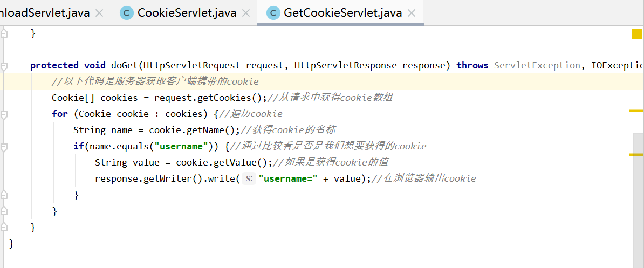Click the GetCookieServlet.java class icon

pyautogui.click(x=273, y=13)
